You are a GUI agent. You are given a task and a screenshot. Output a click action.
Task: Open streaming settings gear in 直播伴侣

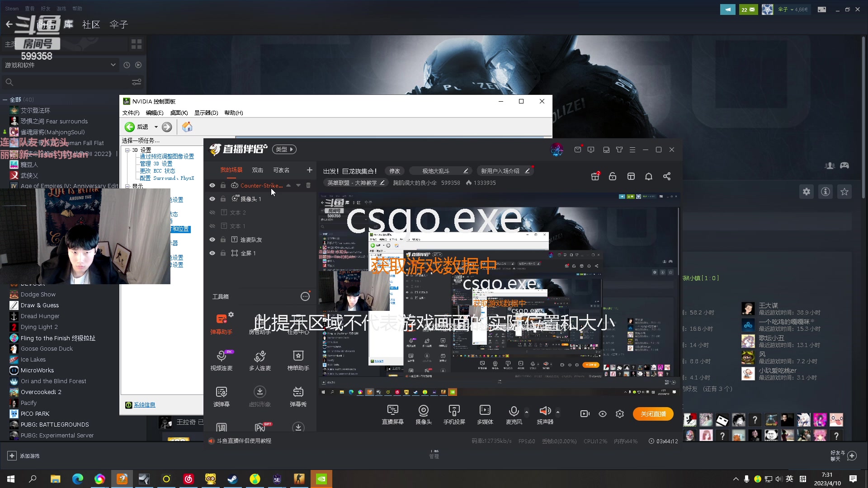point(620,414)
